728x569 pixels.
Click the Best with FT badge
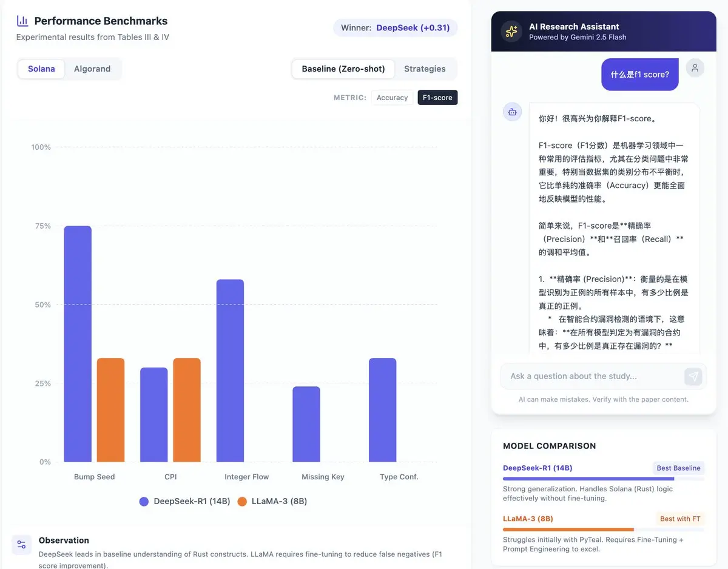click(680, 519)
